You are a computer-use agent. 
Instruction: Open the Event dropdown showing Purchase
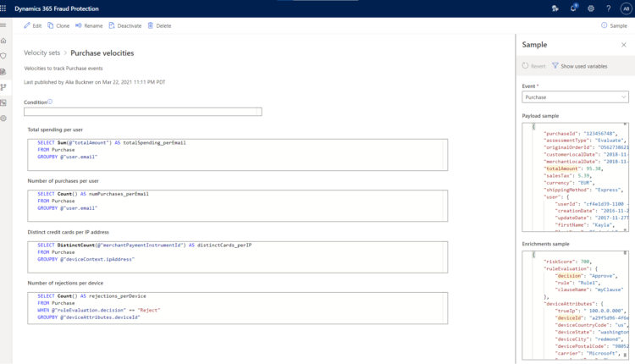pyautogui.click(x=575, y=97)
